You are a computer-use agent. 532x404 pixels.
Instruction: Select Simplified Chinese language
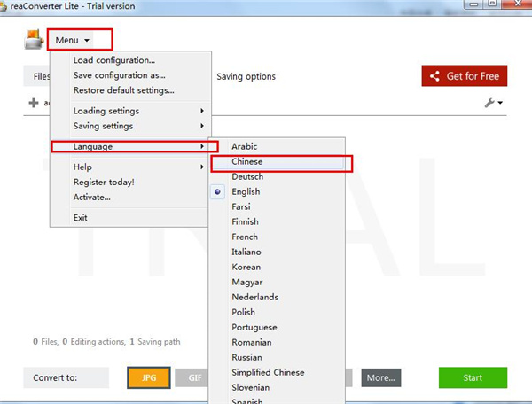point(268,372)
